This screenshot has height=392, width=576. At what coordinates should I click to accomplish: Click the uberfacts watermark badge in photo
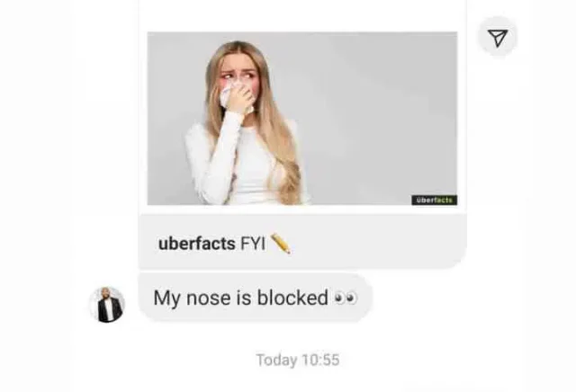(434, 200)
